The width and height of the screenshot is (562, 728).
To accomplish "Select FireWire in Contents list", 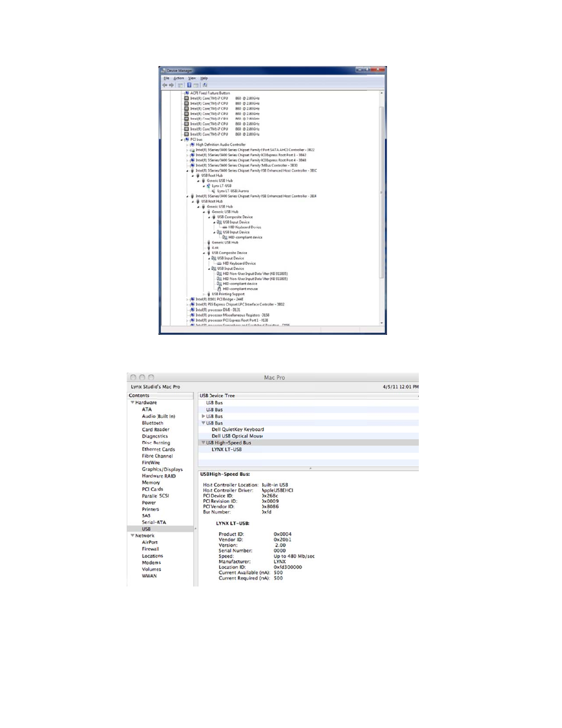I will click(x=151, y=463).
